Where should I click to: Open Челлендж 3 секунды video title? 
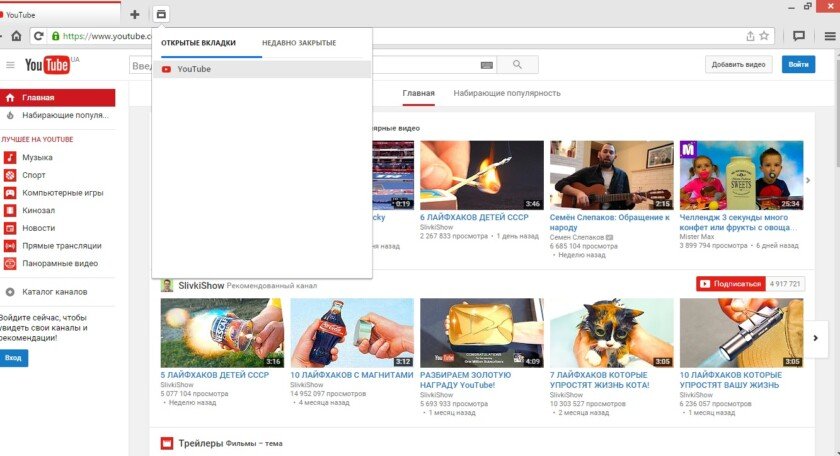[738, 222]
